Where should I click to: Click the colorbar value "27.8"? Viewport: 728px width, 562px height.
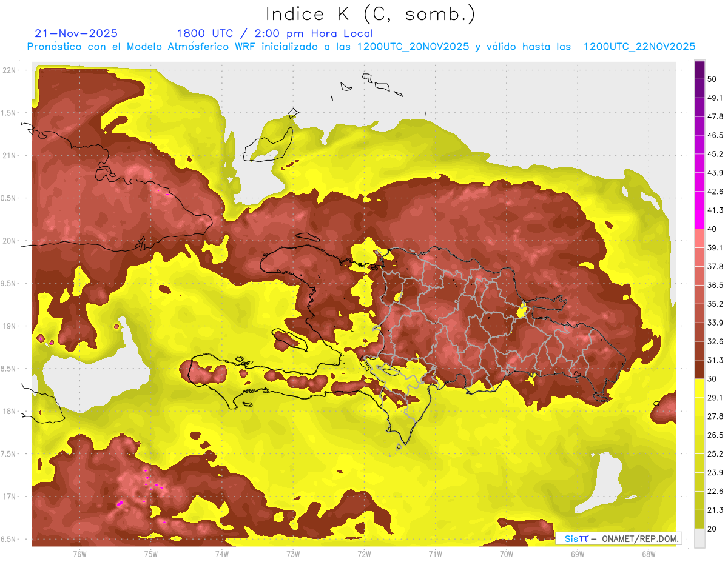(715, 416)
